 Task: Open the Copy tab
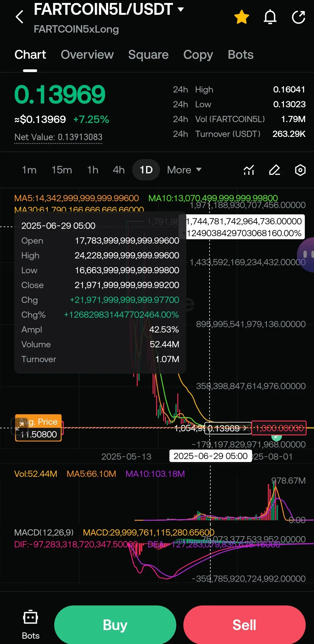198,55
